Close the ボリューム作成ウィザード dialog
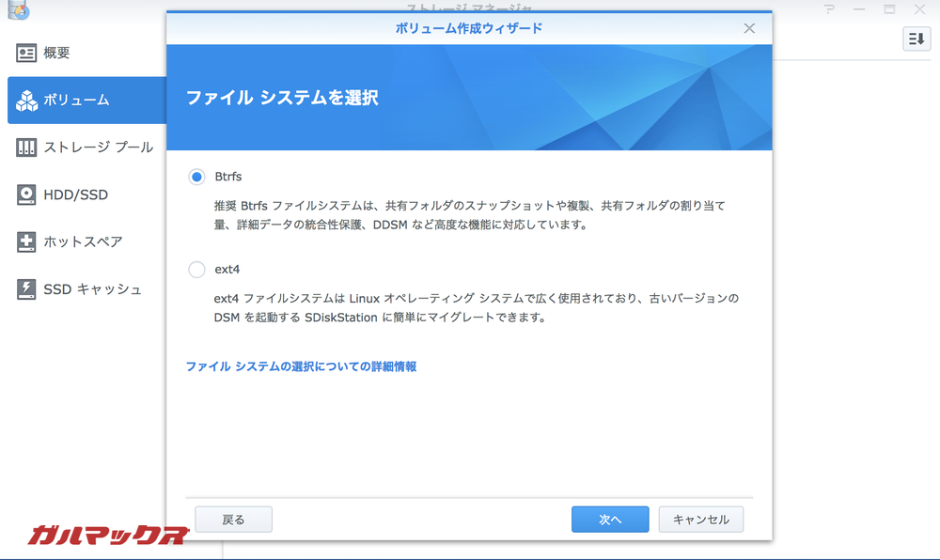The width and height of the screenshot is (940, 560). click(749, 28)
